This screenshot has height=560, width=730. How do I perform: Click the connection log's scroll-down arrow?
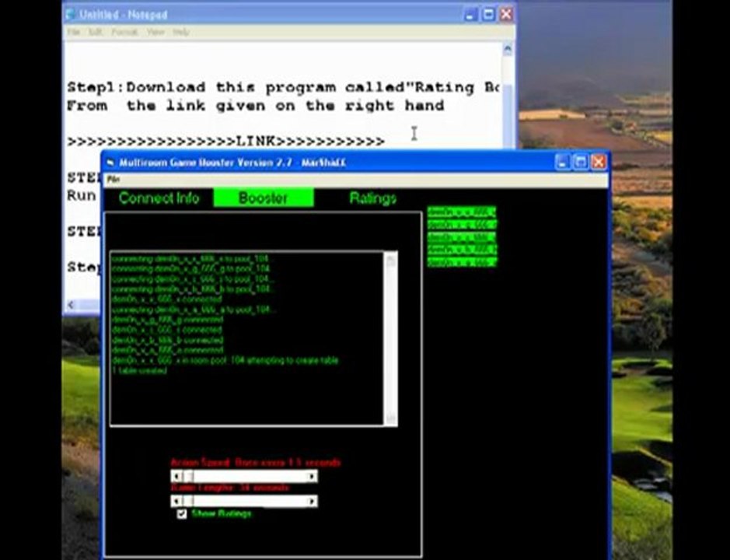click(x=390, y=418)
